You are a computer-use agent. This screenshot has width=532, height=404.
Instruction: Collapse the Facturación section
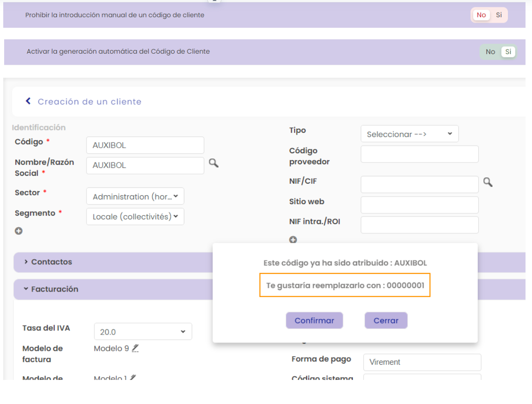coord(51,289)
